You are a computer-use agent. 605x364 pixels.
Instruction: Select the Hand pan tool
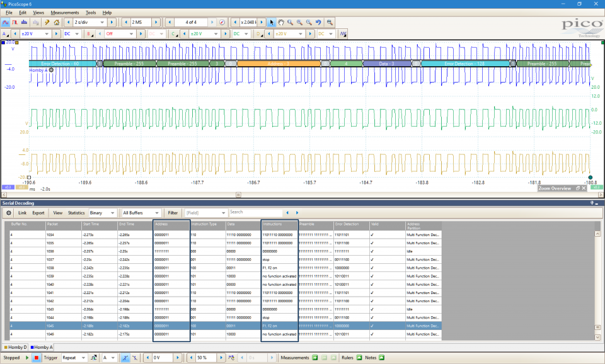(281, 23)
